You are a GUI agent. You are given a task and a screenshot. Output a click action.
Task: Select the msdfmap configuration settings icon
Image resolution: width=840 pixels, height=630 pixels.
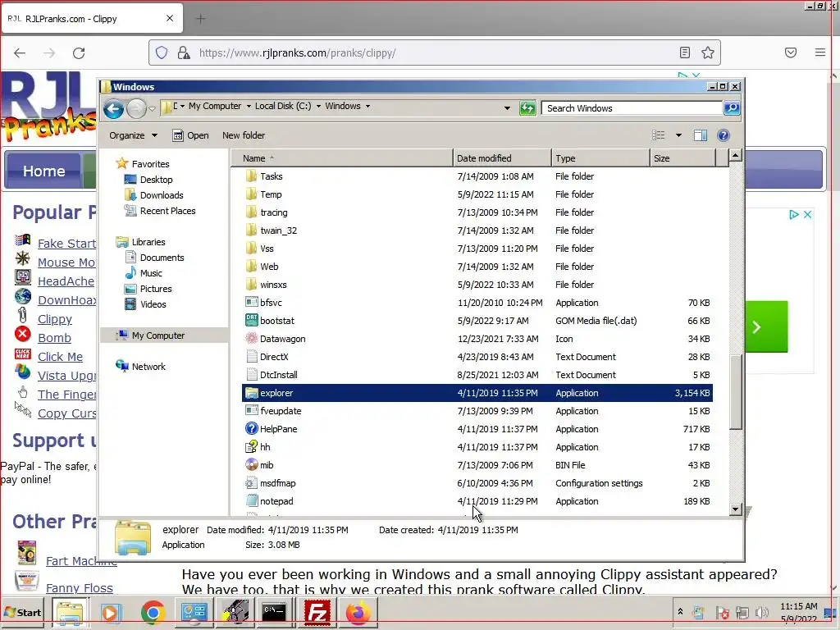(x=251, y=483)
